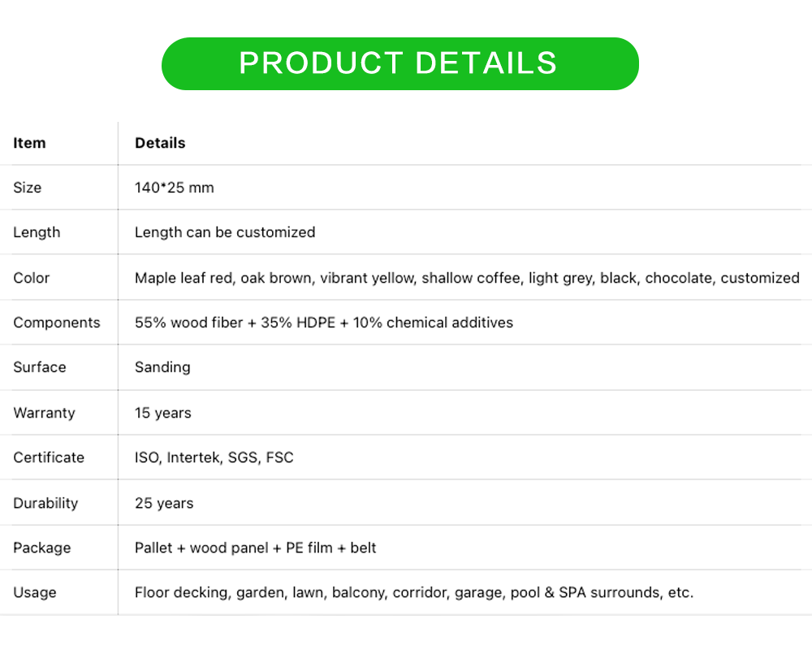Click the color list starting with Maple leaf red
The width and height of the screenshot is (812, 663).
pyautogui.click(x=467, y=278)
